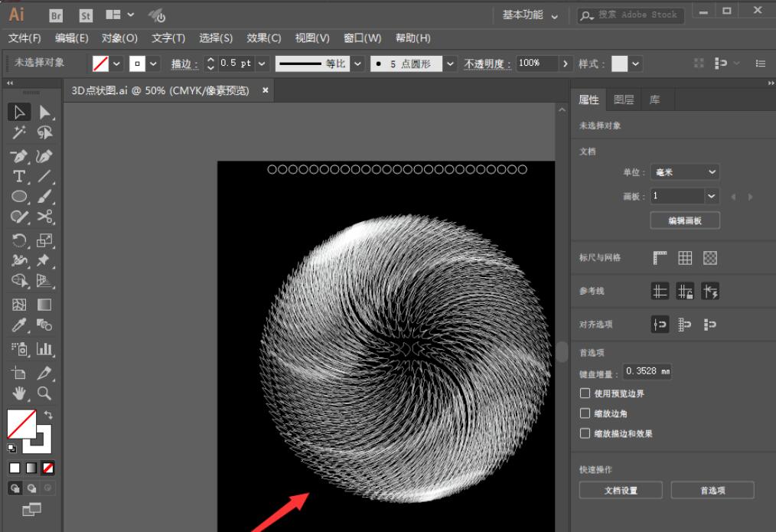This screenshot has height=532, width=776.
Task: Open the 单位 毫米 dropdown
Action: point(685,172)
